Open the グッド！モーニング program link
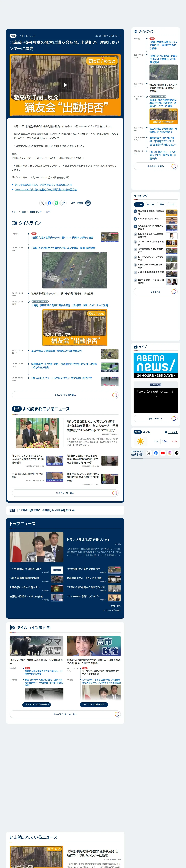186x868 pixels. click(27, 36)
